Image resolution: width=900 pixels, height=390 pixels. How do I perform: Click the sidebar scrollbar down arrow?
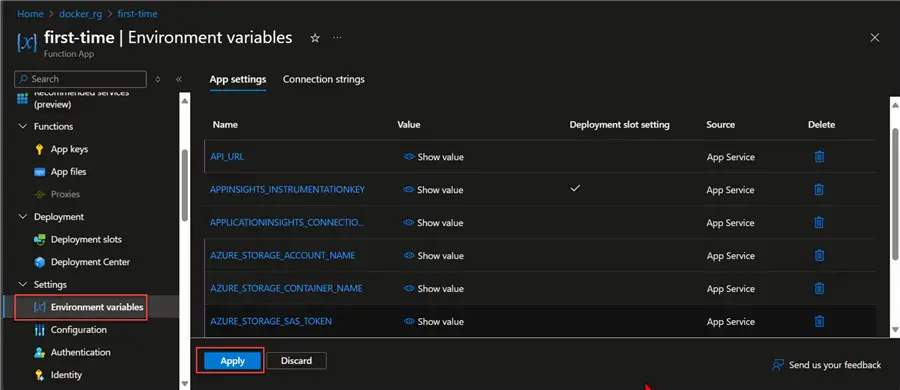coord(185,383)
